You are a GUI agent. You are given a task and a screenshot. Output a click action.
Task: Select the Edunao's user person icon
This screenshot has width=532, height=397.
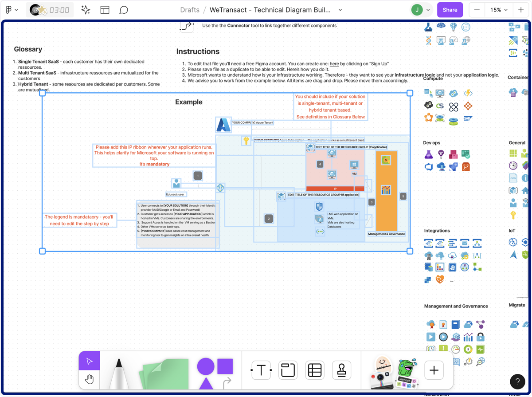pos(176,183)
